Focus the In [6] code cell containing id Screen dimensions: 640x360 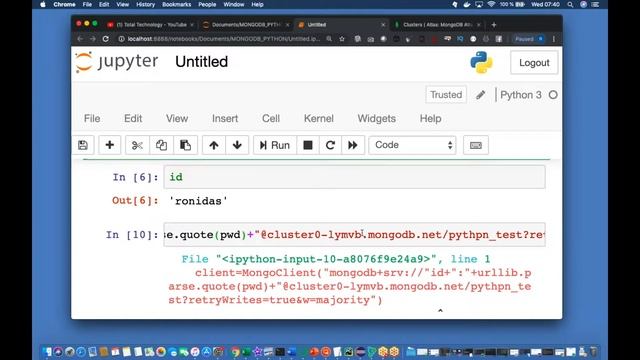(354, 177)
